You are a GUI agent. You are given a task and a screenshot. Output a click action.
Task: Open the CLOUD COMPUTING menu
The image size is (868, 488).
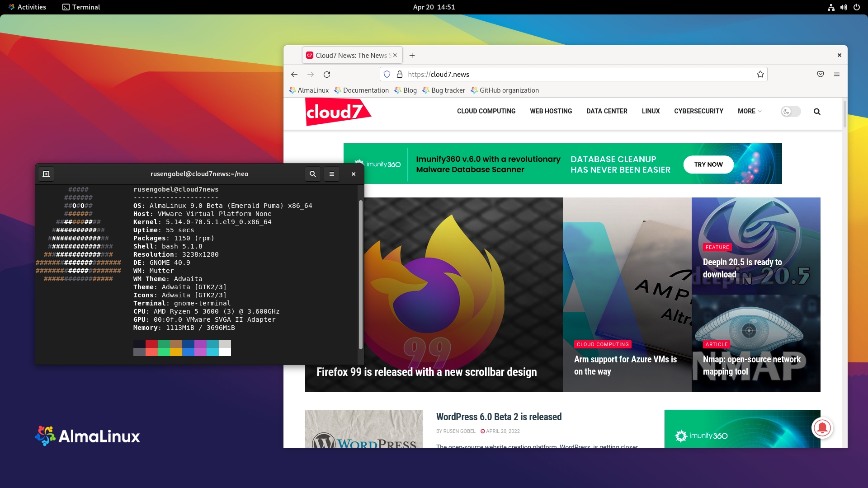[x=486, y=111]
